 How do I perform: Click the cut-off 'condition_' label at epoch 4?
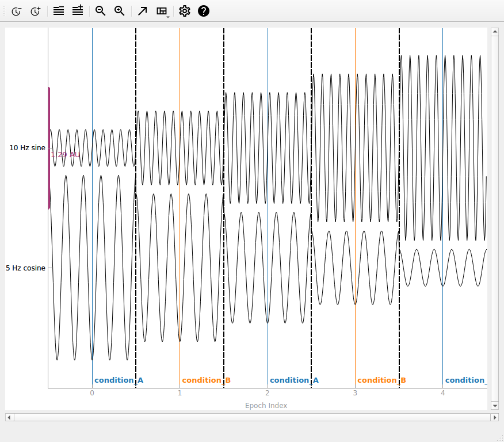tap(466, 380)
